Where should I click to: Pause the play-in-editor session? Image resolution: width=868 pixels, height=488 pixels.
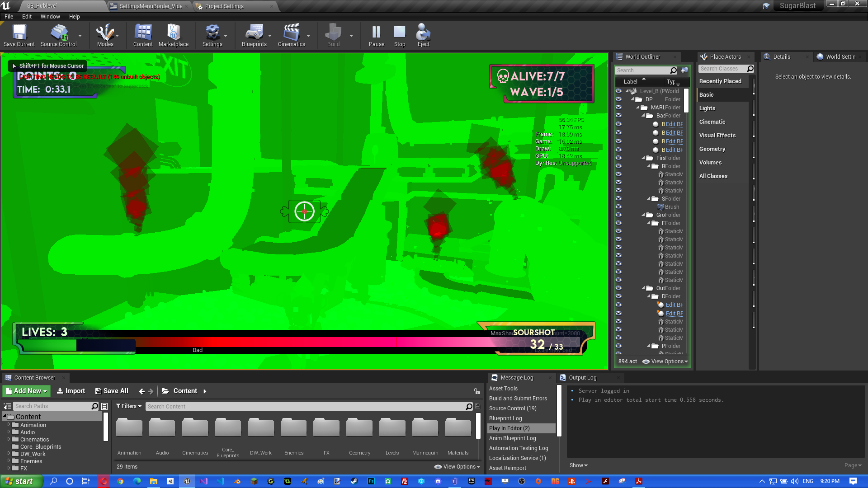point(376,35)
